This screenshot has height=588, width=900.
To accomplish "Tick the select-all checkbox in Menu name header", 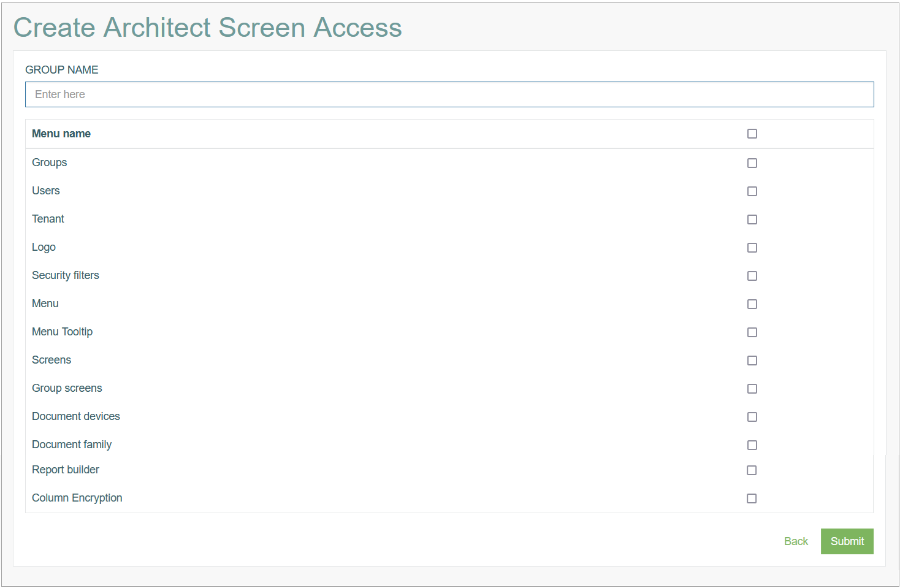I will pyautogui.click(x=752, y=134).
